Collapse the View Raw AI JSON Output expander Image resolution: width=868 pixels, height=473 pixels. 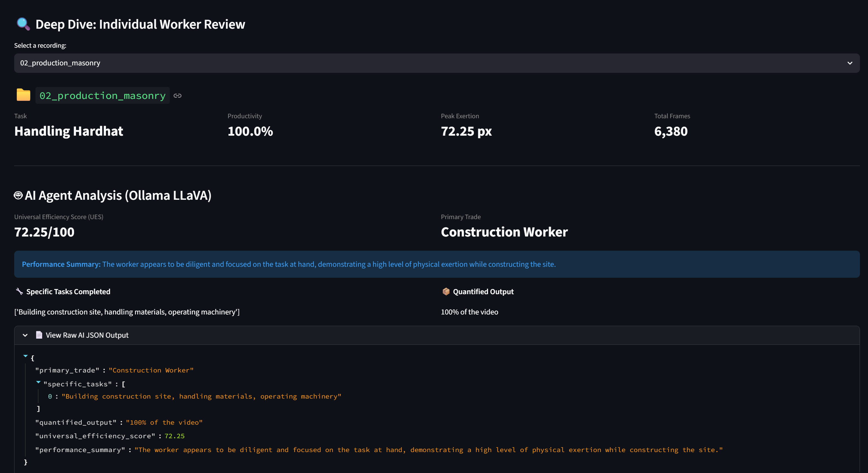25,335
